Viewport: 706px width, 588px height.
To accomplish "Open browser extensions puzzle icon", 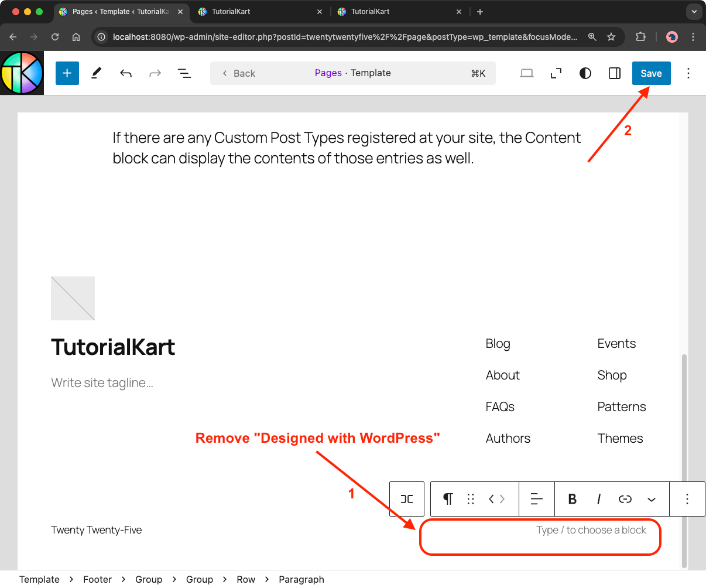I will pos(640,37).
